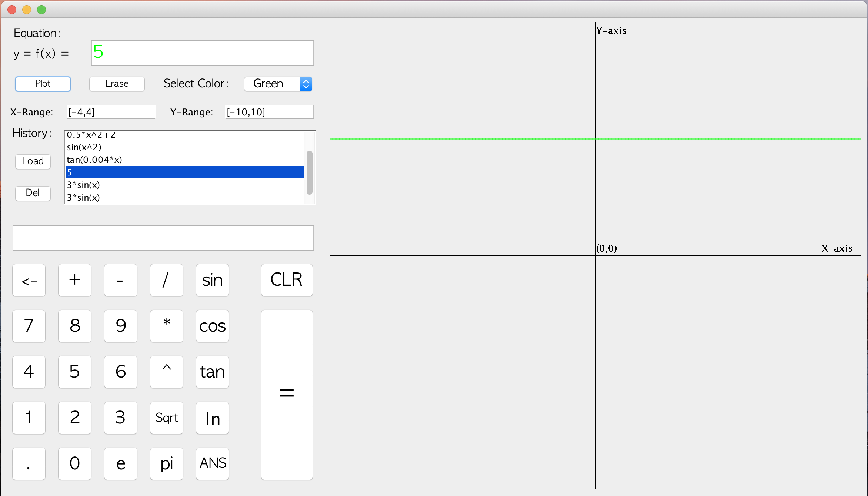Select the last 3*sin(x) history entry

[184, 197]
